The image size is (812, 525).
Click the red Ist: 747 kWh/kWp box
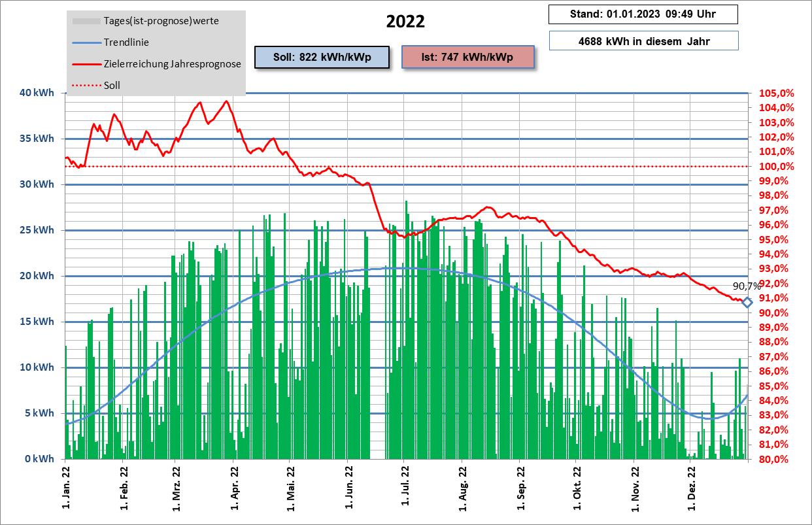[x=467, y=57]
